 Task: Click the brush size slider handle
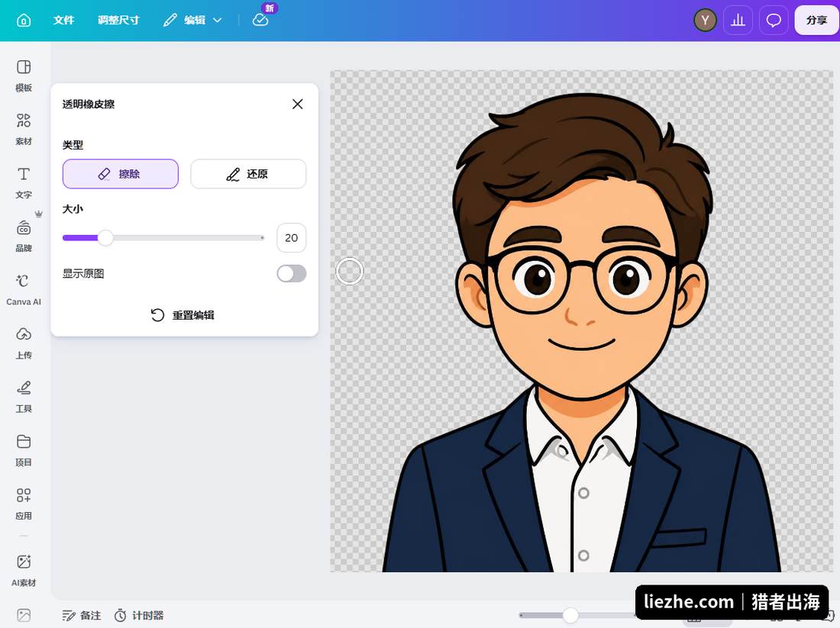point(105,238)
